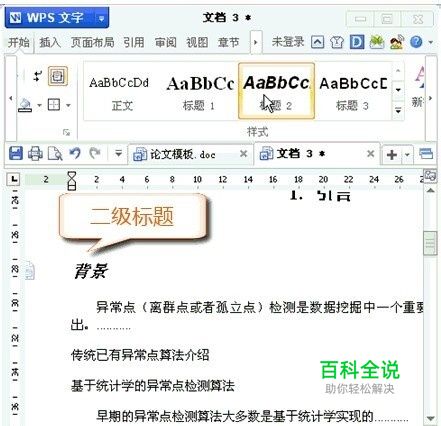Collapse the ribbon with the up-caret icon
Viewport: 441px width, 426px height.
tap(317, 42)
